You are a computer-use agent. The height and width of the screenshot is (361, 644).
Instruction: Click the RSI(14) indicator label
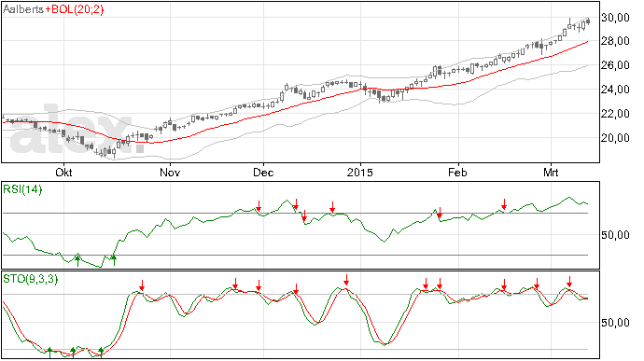tap(22, 189)
